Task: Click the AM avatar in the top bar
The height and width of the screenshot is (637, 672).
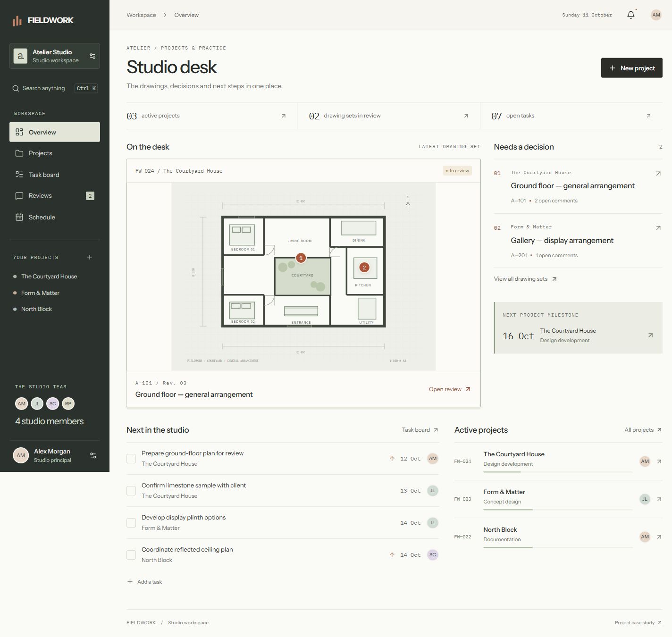Action: pyautogui.click(x=656, y=15)
